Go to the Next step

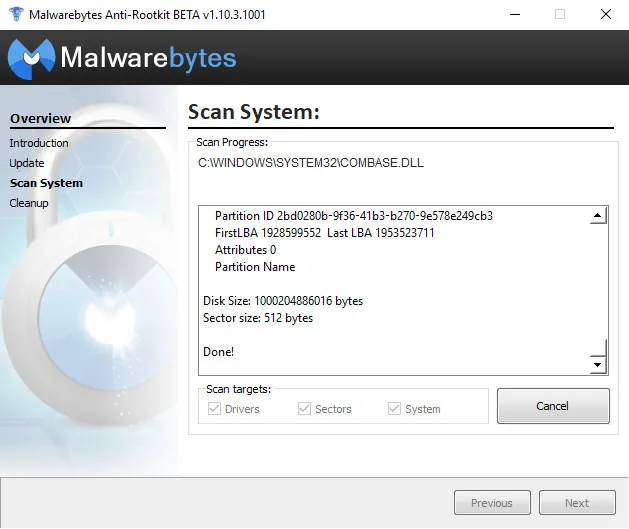pyautogui.click(x=577, y=503)
